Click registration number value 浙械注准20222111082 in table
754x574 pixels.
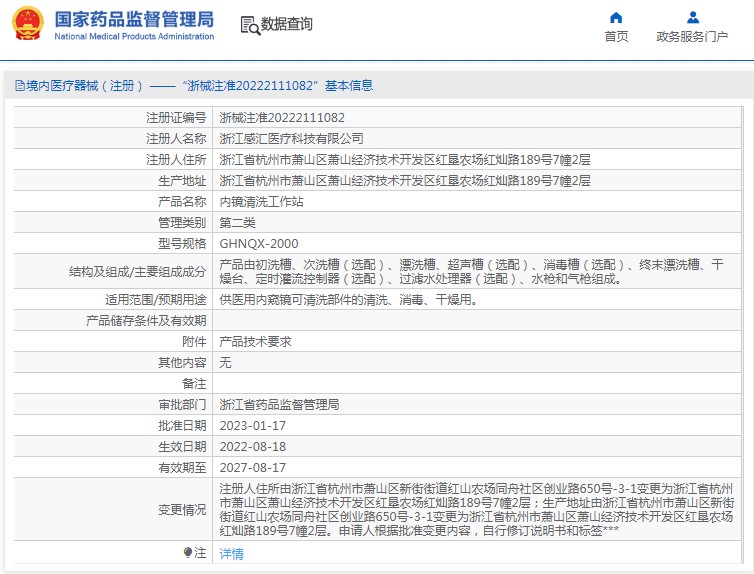coord(282,117)
